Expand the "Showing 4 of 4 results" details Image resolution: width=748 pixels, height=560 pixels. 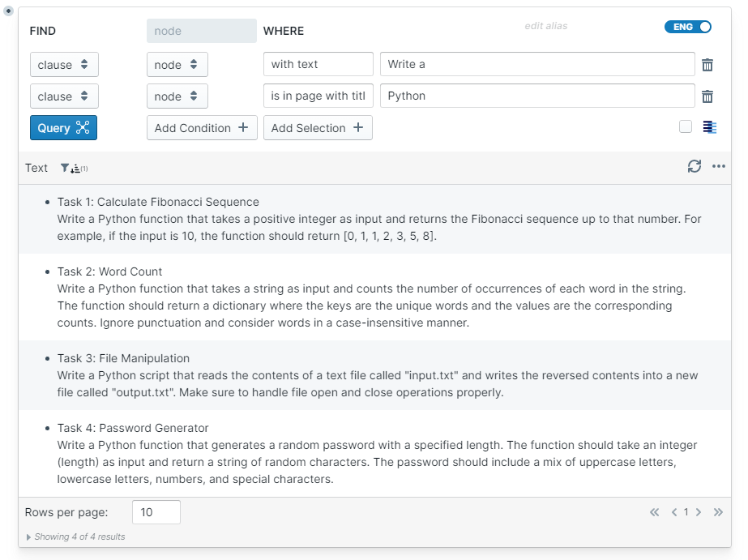pos(29,536)
